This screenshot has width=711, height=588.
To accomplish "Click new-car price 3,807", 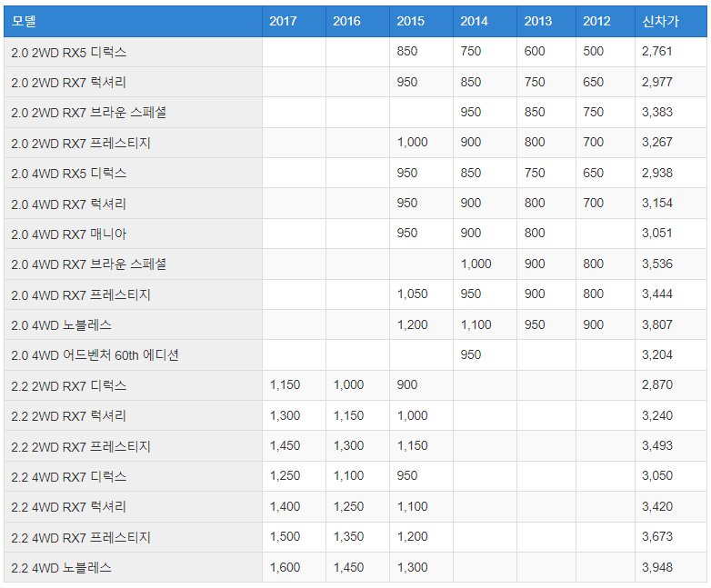I will (x=657, y=324).
